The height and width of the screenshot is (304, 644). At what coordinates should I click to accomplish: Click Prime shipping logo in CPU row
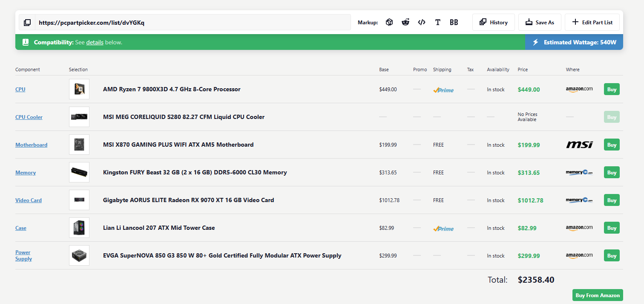443,90
